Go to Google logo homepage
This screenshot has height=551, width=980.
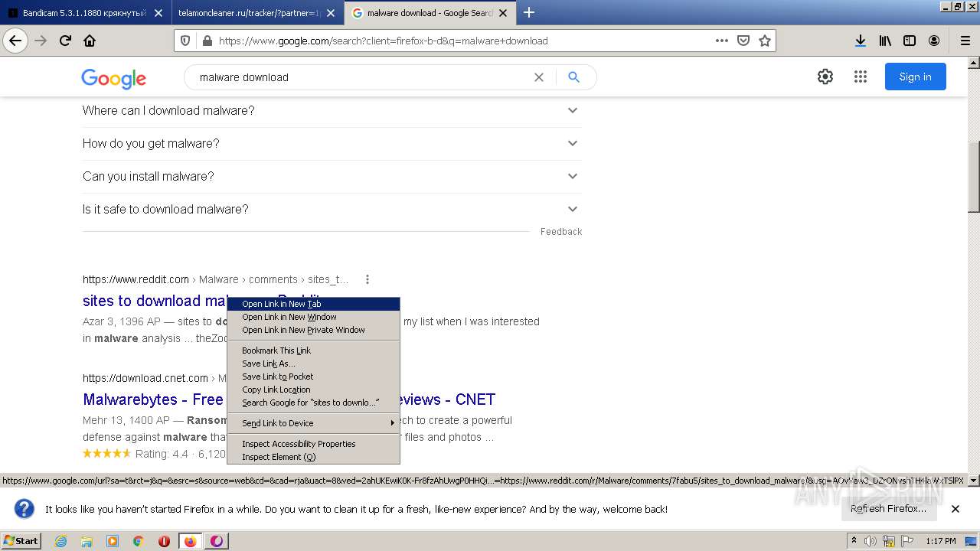pos(113,78)
